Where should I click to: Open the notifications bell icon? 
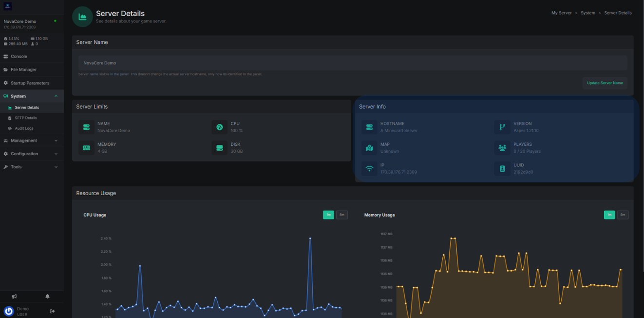[x=47, y=296]
